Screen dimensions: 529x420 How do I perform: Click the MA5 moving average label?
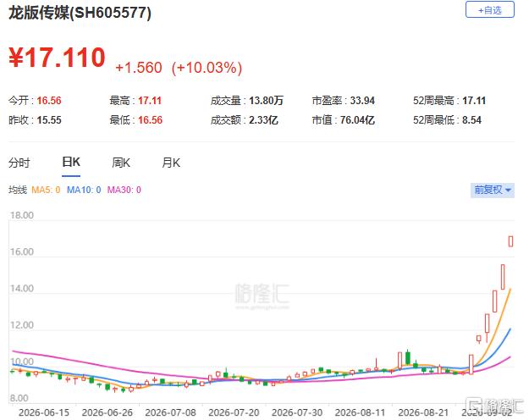tap(46, 190)
